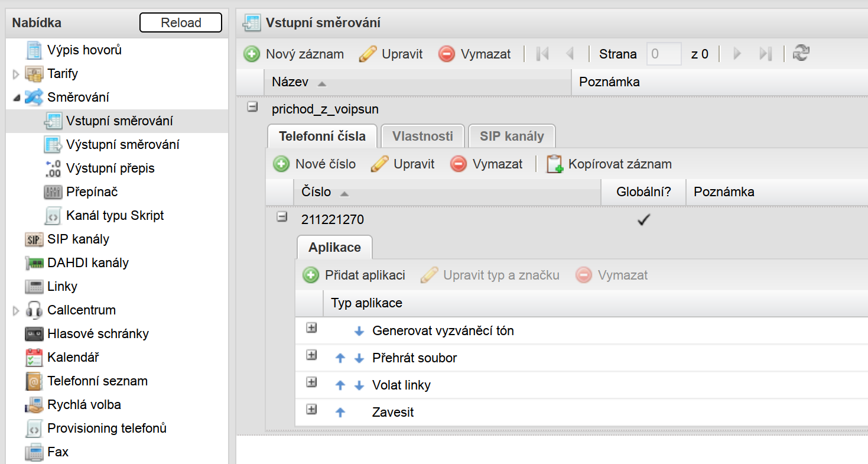This screenshot has width=868, height=464.
Task: Expand Generovat vyzváněcí tón application
Action: click(311, 327)
